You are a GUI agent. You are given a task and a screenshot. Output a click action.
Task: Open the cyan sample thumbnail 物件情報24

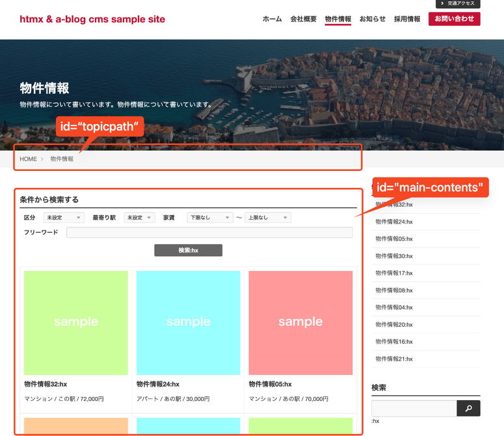[x=188, y=322]
